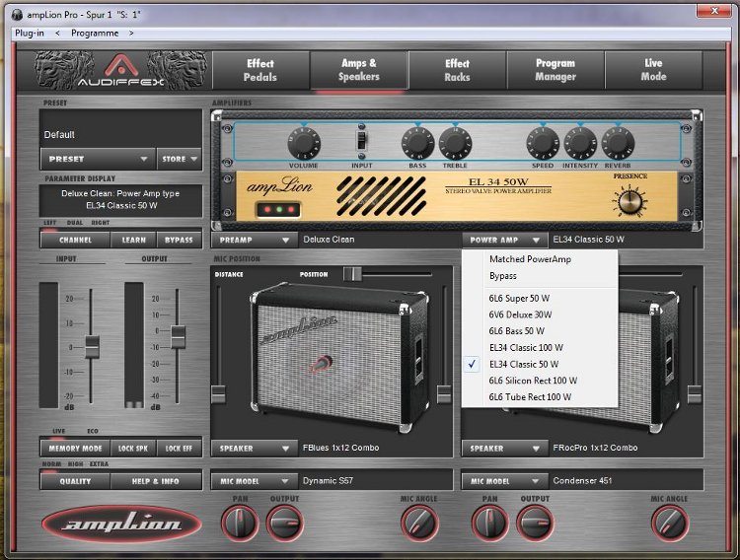Viewport: 740px width, 560px height.
Task: Click the left speaker Pan knob
Action: point(240,523)
